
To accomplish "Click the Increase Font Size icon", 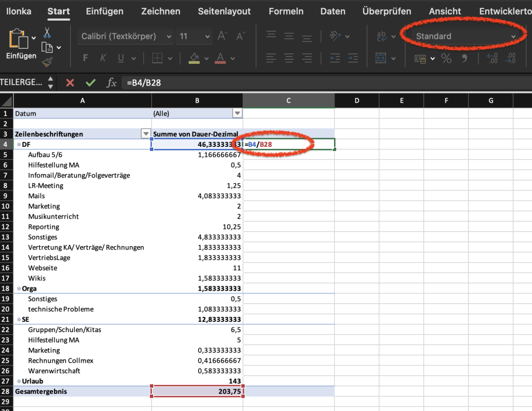I will [x=222, y=36].
